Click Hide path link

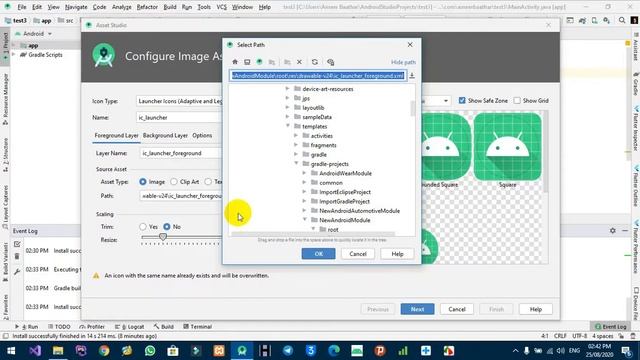[x=403, y=62]
